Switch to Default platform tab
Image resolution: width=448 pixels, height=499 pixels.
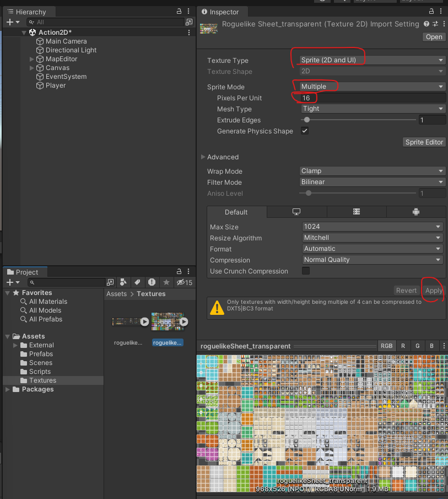point(236,212)
